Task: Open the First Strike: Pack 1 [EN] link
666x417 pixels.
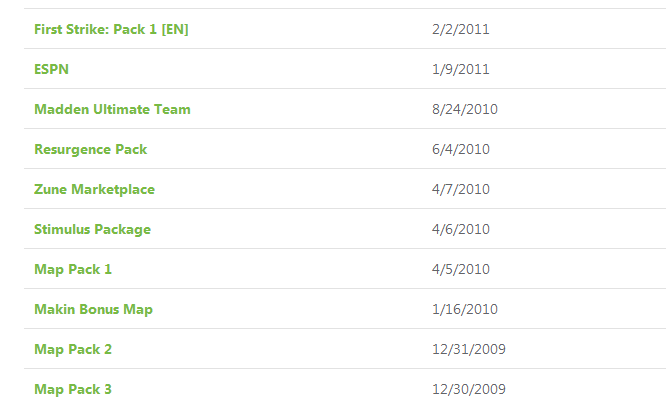Action: [111, 29]
